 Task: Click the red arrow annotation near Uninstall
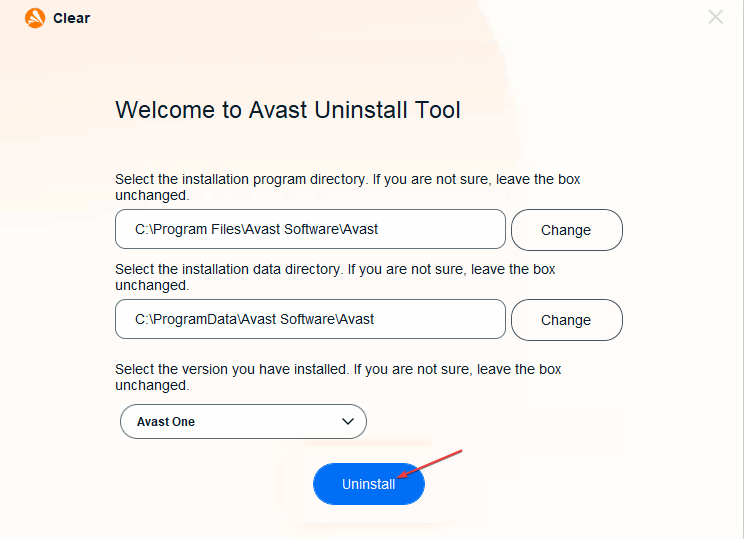coord(429,464)
